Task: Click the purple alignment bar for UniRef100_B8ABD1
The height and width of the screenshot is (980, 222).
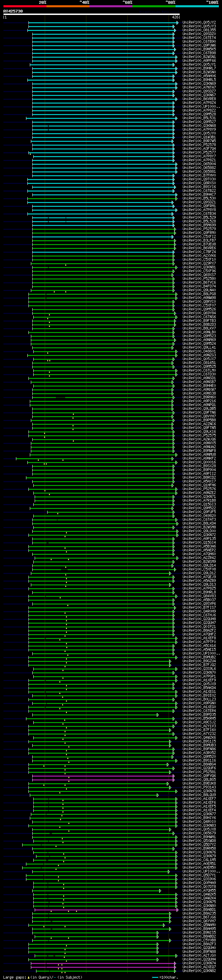Action: (x=106, y=910)
